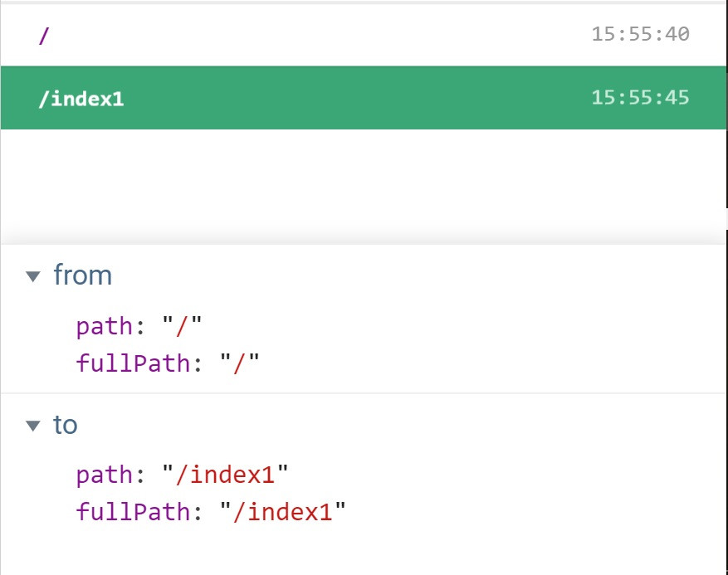This screenshot has height=575, width=728.
Task: Click the from fullPath value "/"
Action: coord(241,363)
